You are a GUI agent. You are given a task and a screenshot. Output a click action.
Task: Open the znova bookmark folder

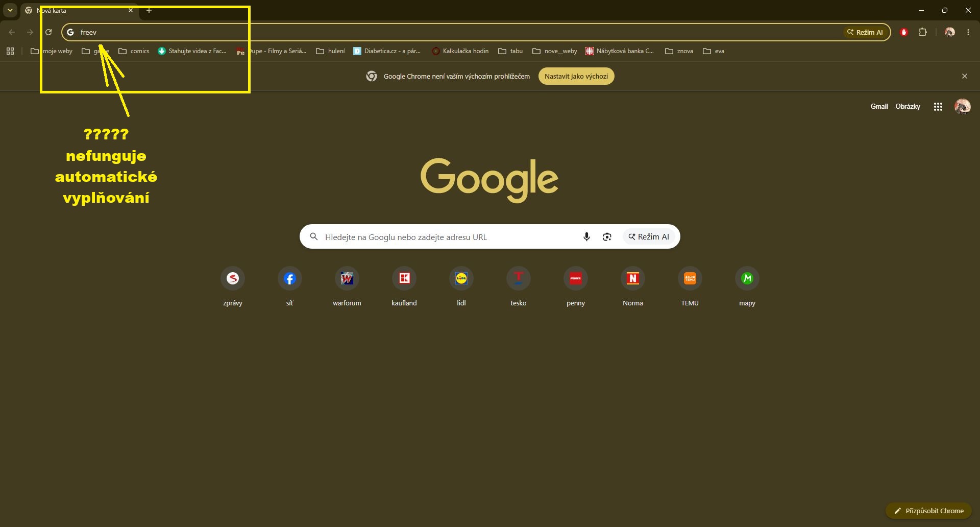679,51
